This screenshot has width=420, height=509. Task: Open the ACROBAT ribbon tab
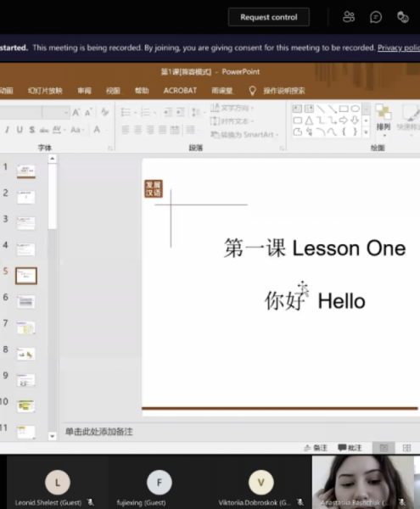(180, 91)
